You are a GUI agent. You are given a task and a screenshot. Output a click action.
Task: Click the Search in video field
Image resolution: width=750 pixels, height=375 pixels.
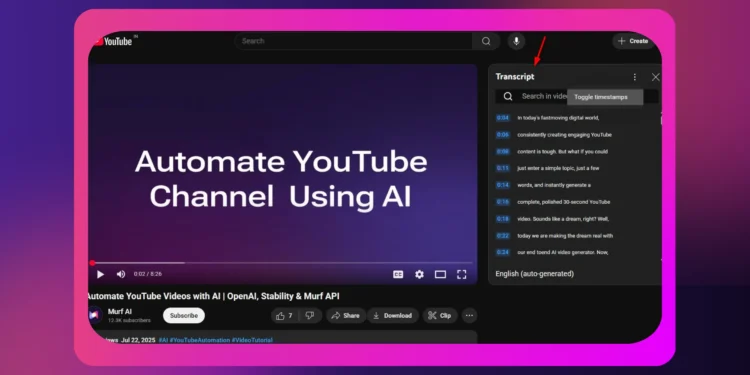pos(577,96)
